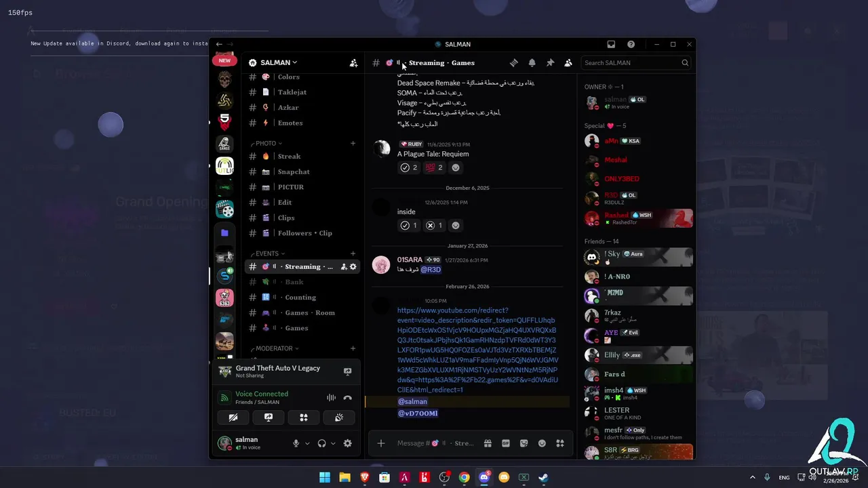Click the invite people icon beside SALMAN

pyautogui.click(x=353, y=63)
